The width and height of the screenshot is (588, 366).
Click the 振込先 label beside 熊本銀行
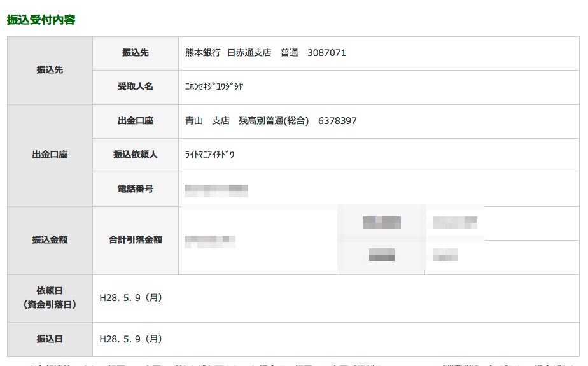pos(136,53)
